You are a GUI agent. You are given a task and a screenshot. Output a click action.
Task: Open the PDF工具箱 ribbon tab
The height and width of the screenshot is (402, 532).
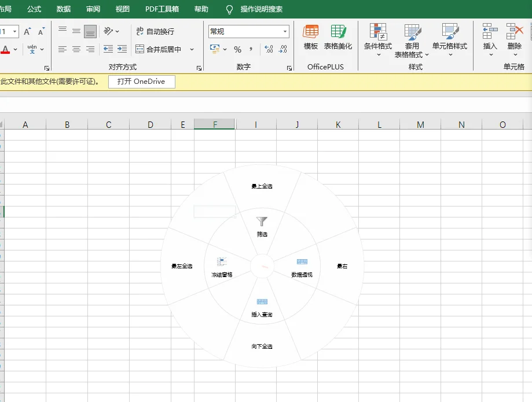pyautogui.click(x=162, y=9)
